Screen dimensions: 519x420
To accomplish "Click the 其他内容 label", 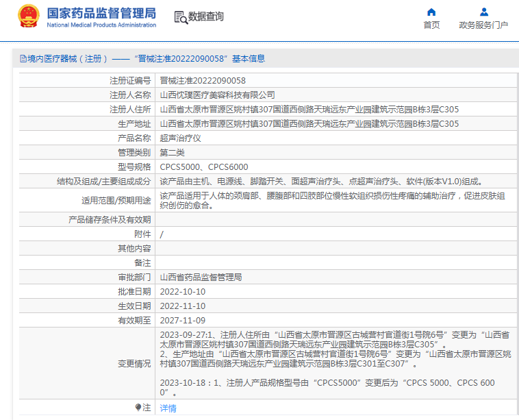I will point(134,249).
